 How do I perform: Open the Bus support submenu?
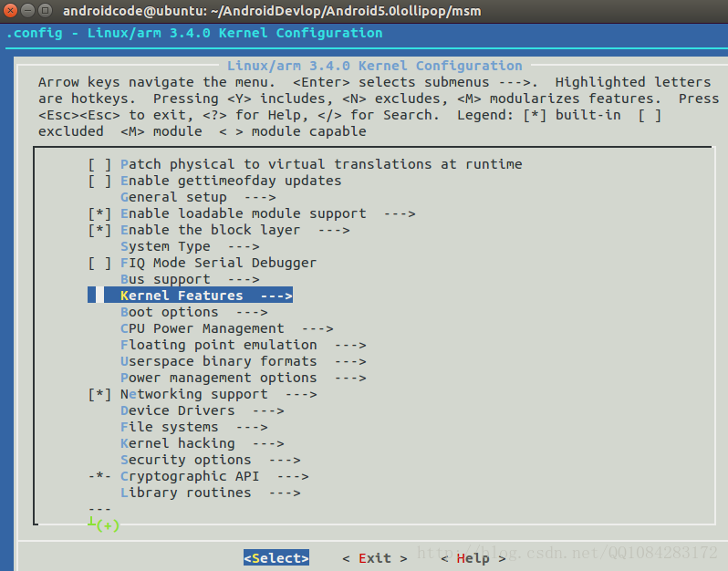(x=190, y=279)
